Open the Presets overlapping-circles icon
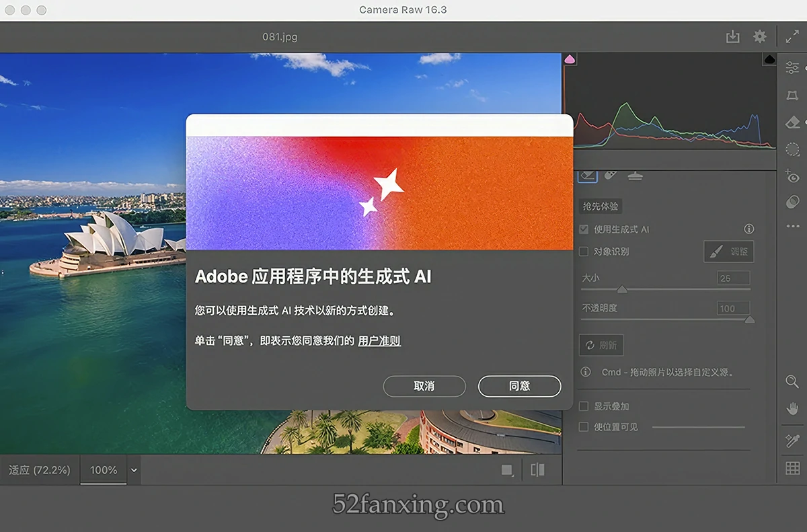 coord(792,202)
